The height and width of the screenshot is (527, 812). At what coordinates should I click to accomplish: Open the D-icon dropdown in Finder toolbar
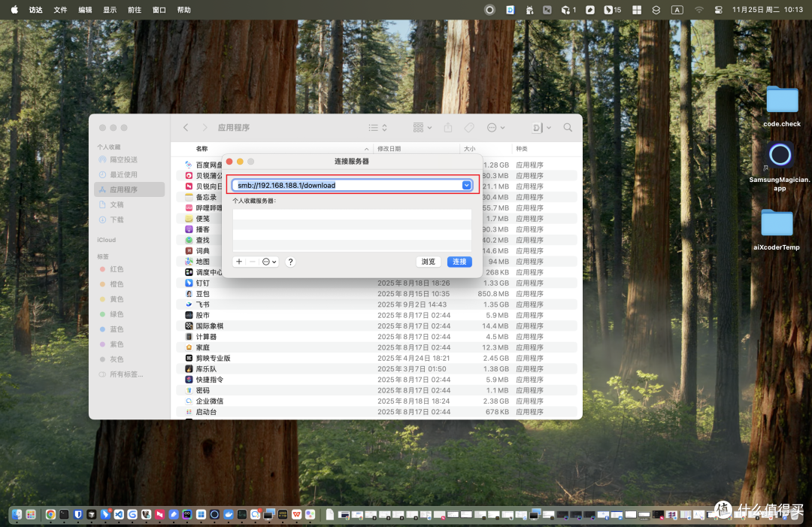(541, 127)
